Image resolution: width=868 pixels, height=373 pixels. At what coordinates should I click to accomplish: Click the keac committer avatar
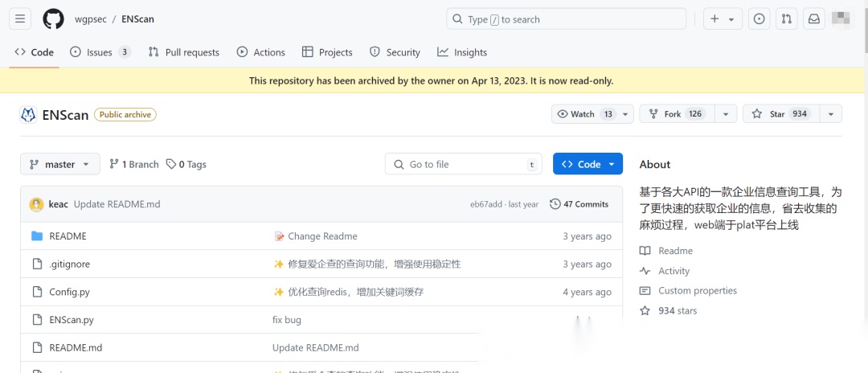coord(36,204)
